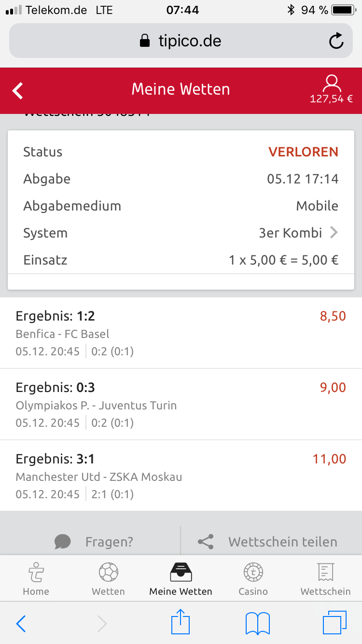Open the Wettschein tab
The width and height of the screenshot is (362, 644).
(325, 579)
